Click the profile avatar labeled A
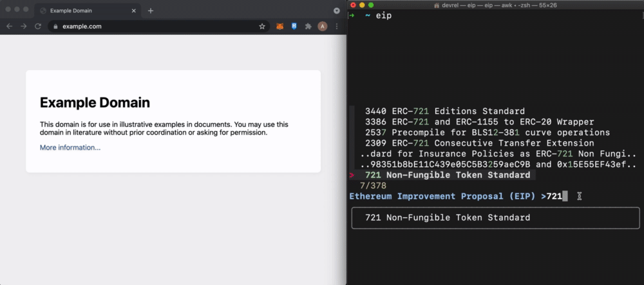Image resolution: width=644 pixels, height=285 pixels. [323, 26]
